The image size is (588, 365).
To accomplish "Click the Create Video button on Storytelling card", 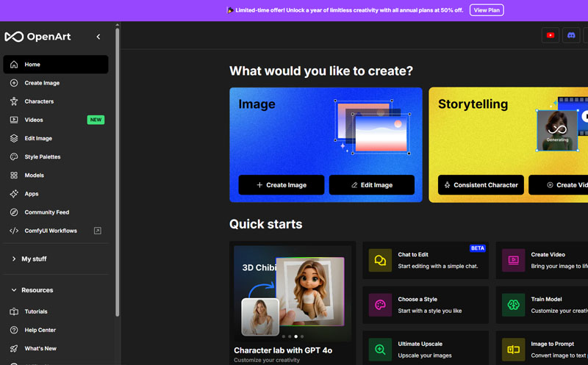I will pos(559,185).
